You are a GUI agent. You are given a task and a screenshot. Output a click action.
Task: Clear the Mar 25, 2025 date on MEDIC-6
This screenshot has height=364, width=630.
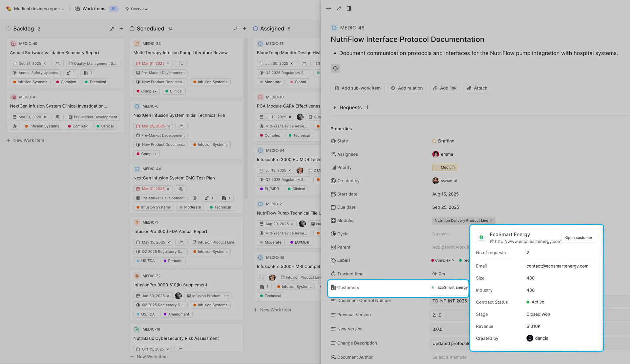coord(169,126)
